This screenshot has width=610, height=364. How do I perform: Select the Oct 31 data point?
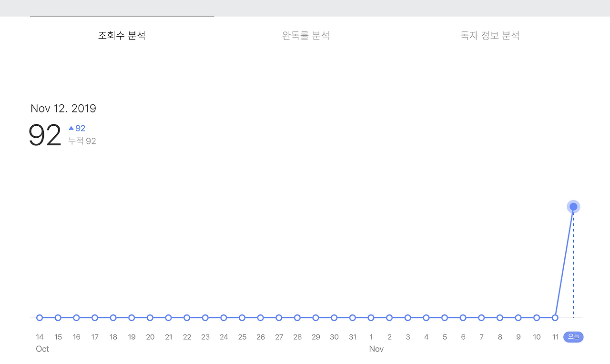tap(353, 317)
